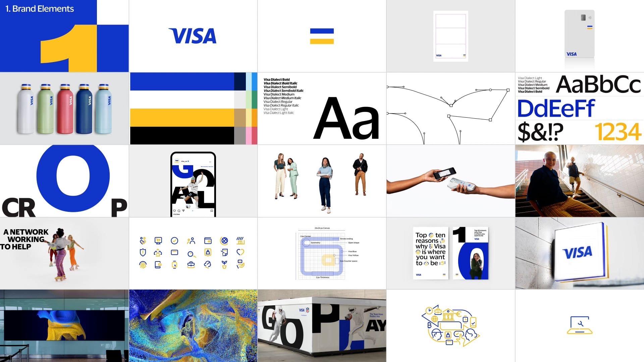Image resolution: width=644 pixels, height=362 pixels.
Task: Click the Visa logo in brand elements
Action: click(x=193, y=36)
